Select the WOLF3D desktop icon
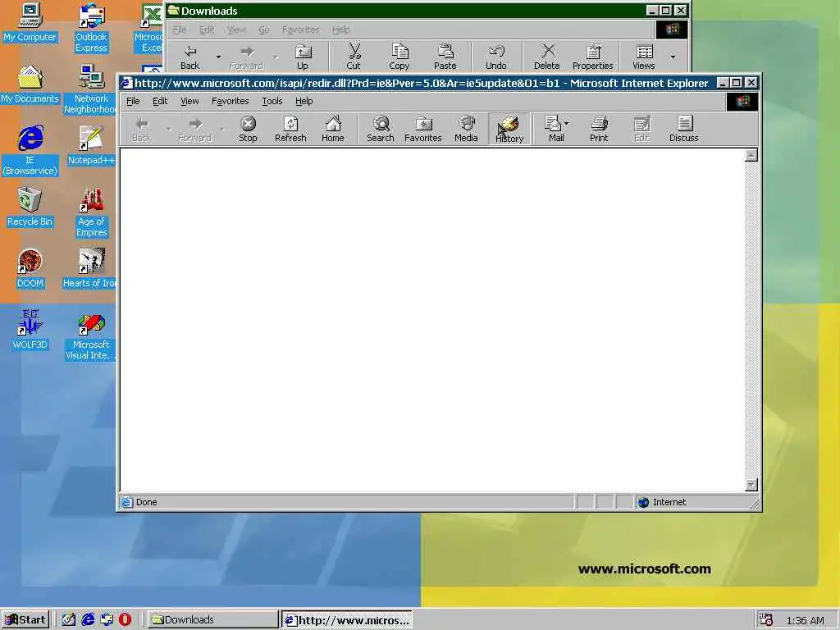The width and height of the screenshot is (840, 630). (30, 330)
